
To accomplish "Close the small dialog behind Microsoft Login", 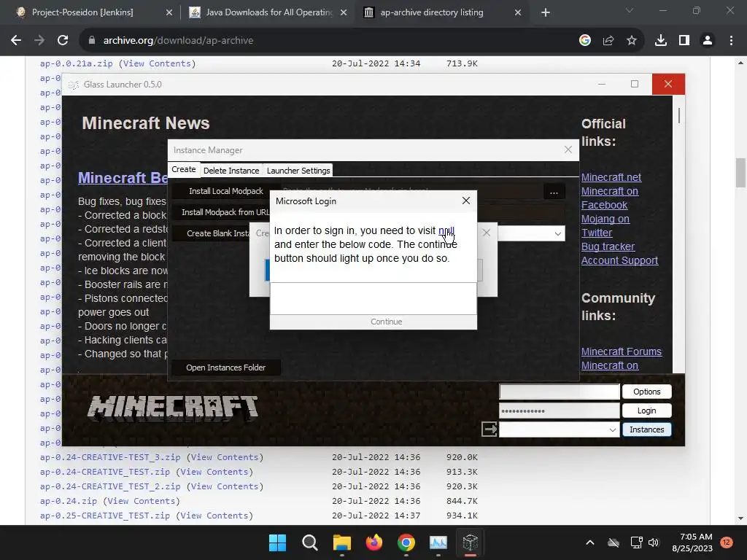I will click(487, 233).
